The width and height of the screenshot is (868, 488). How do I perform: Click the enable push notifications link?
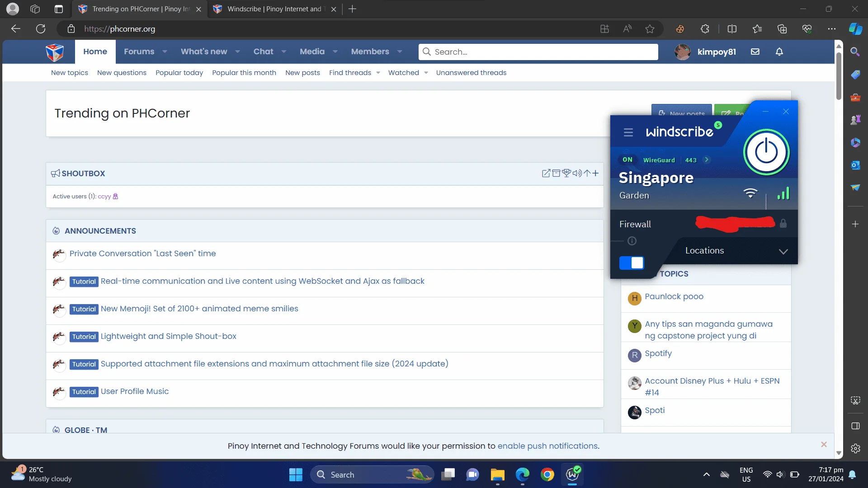pos(547,446)
